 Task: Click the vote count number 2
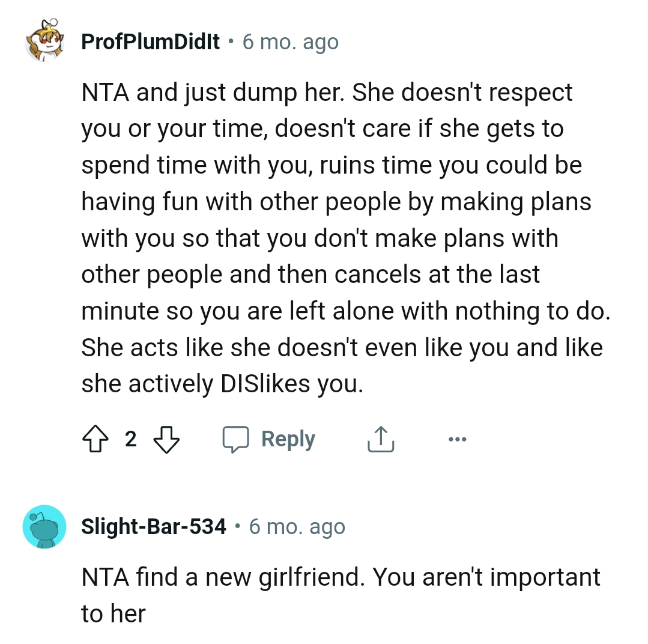pos(130,439)
